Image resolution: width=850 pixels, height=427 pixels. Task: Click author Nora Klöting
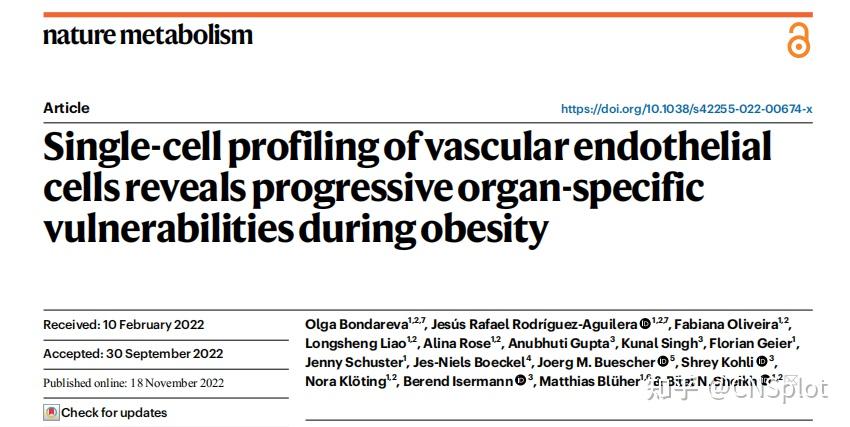pyautogui.click(x=345, y=381)
